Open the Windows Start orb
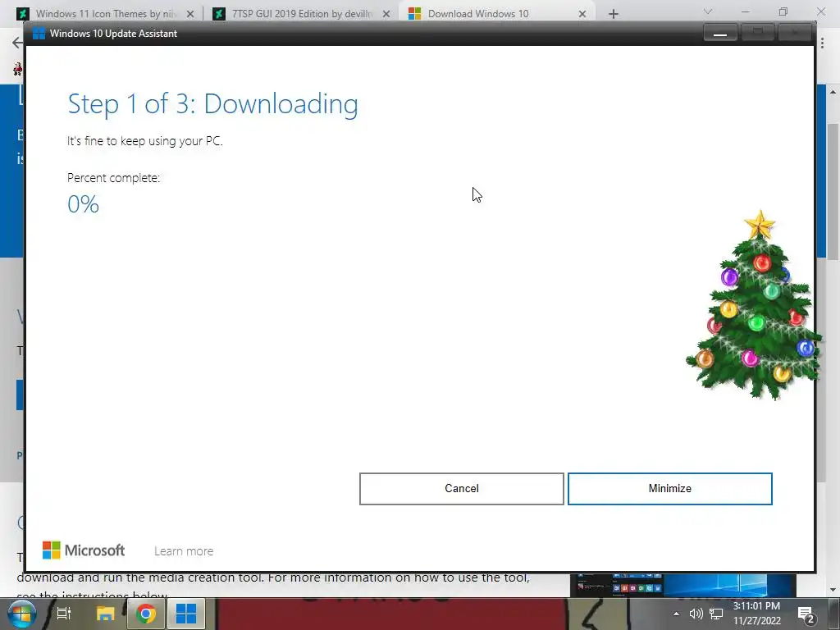Screen dimensions: 840x630 pos(21,614)
